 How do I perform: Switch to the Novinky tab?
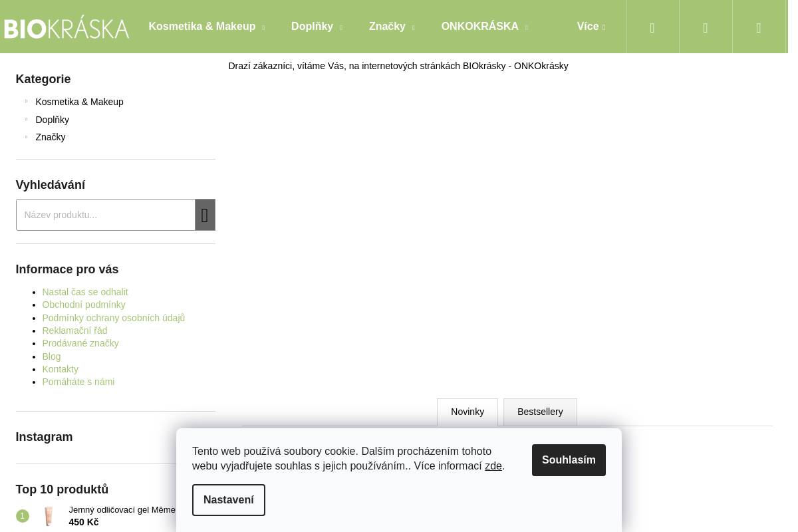coord(467,412)
